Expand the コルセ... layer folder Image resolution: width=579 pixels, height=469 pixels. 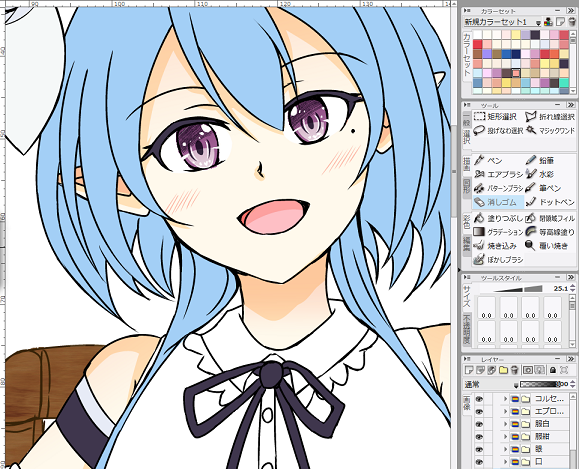506,399
